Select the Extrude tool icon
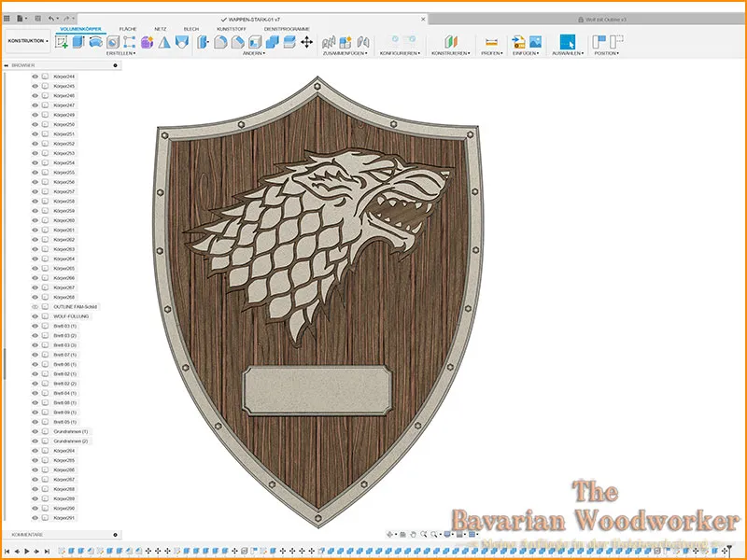Screen dimensions: 747x560 click(x=78, y=42)
